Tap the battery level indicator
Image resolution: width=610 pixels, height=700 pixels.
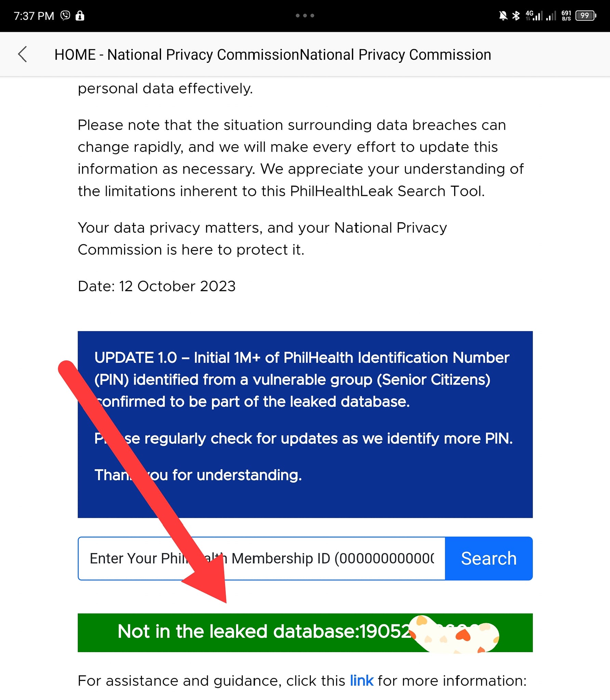click(586, 15)
